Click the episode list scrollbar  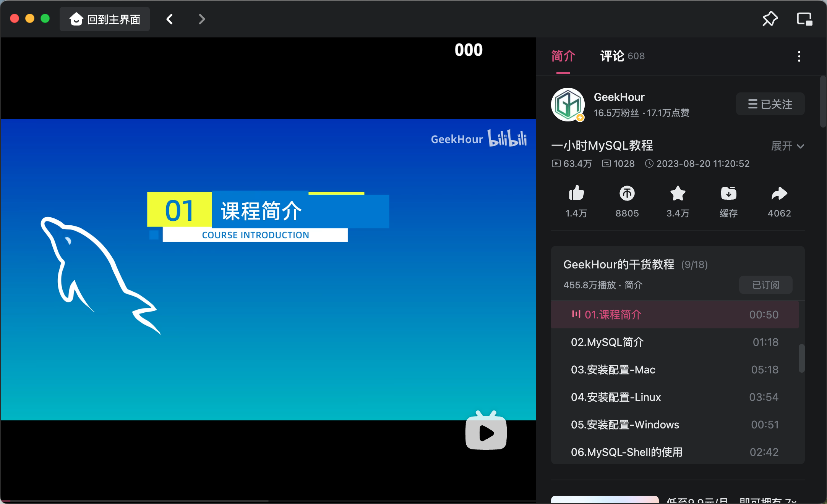(x=801, y=358)
